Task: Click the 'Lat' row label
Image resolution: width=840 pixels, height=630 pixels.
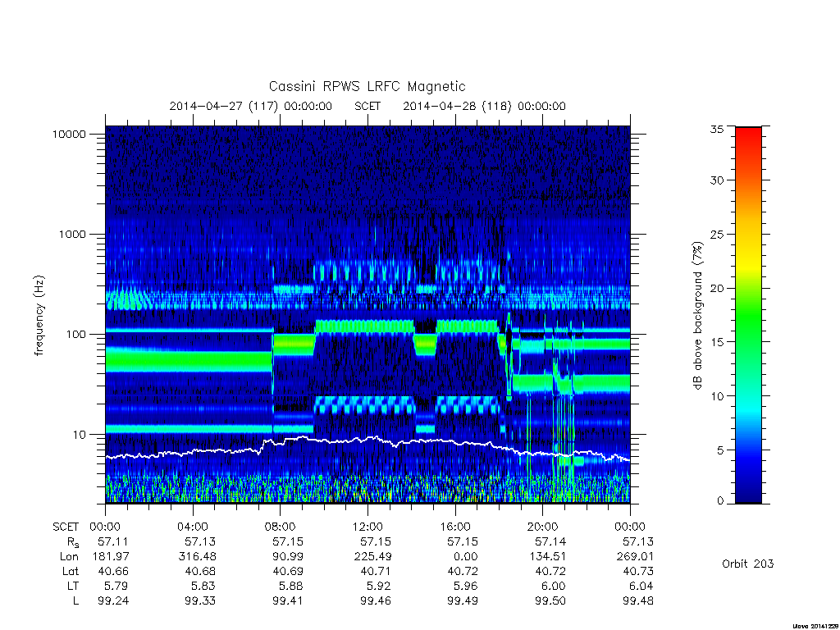Action: [x=71, y=571]
